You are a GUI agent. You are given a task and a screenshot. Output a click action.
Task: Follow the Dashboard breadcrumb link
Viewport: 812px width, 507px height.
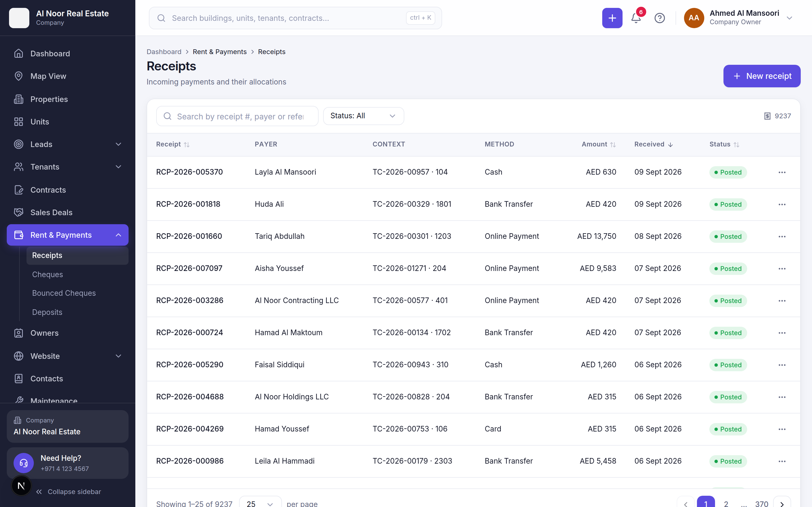(164, 52)
